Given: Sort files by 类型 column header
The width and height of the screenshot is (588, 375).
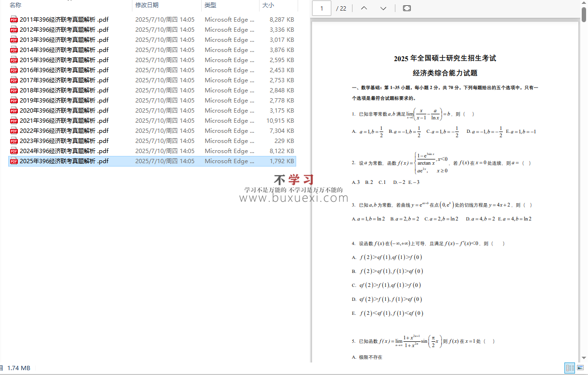Looking at the screenshot, I should (x=210, y=5).
